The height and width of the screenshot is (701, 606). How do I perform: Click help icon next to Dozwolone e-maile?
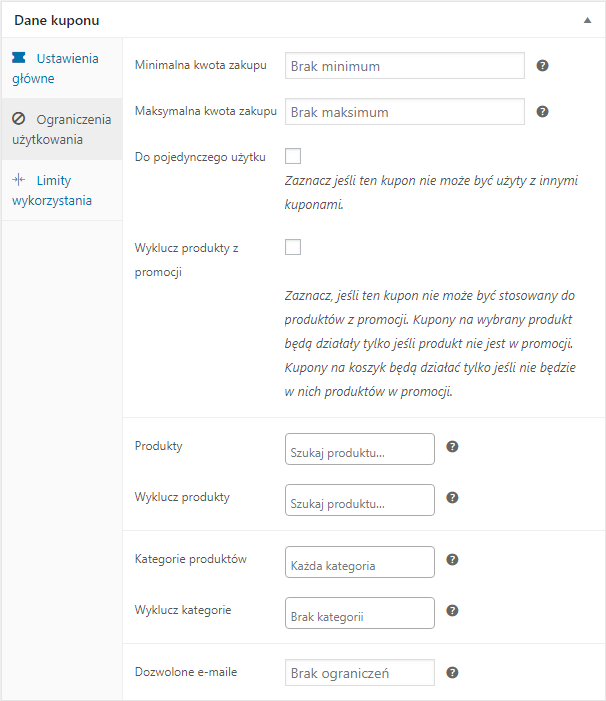tap(452, 673)
